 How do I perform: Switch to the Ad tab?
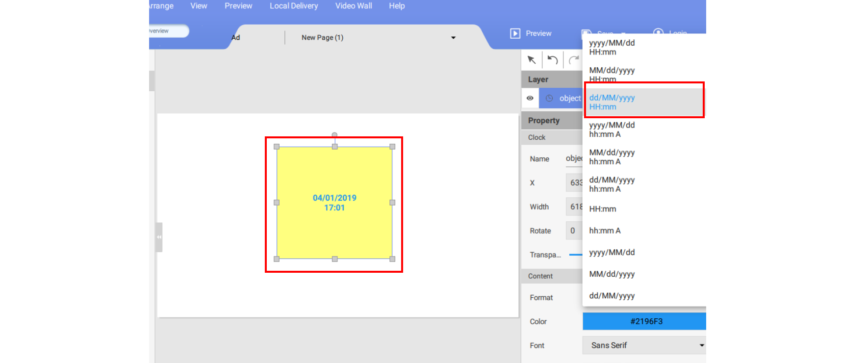click(236, 38)
